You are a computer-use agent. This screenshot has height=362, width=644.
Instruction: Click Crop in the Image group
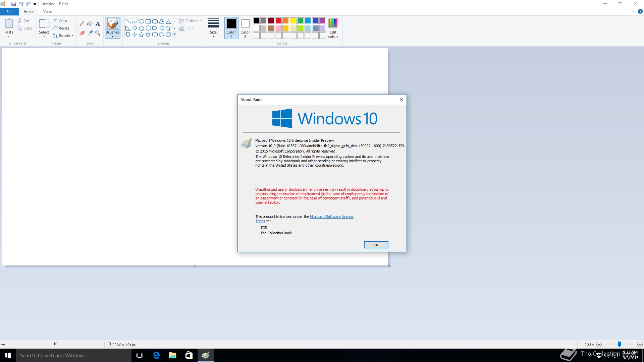60,21
